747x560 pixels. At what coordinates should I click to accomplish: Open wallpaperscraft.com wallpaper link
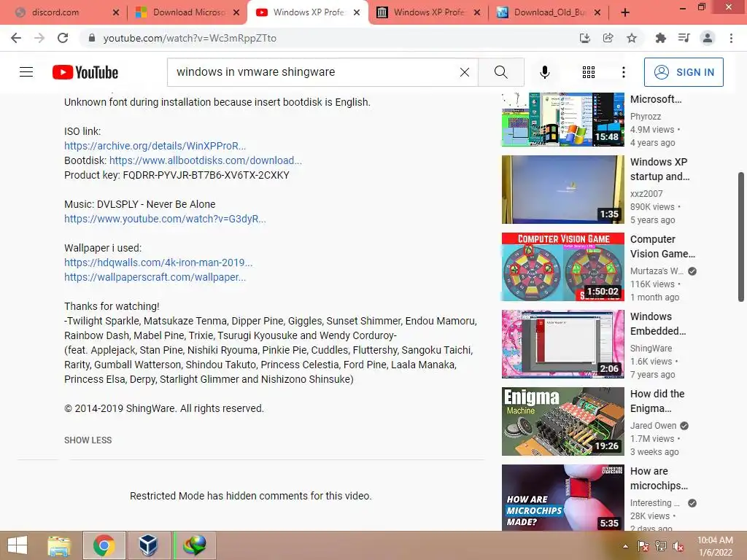coord(155,277)
